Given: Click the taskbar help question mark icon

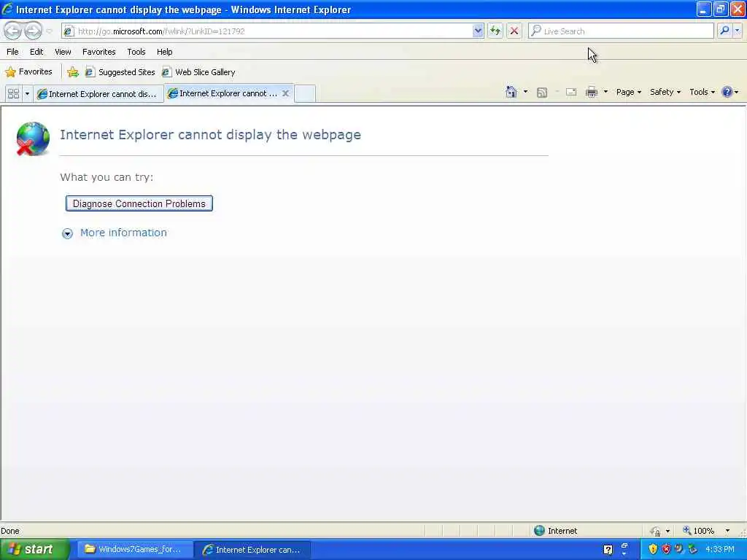Looking at the screenshot, I should (608, 550).
